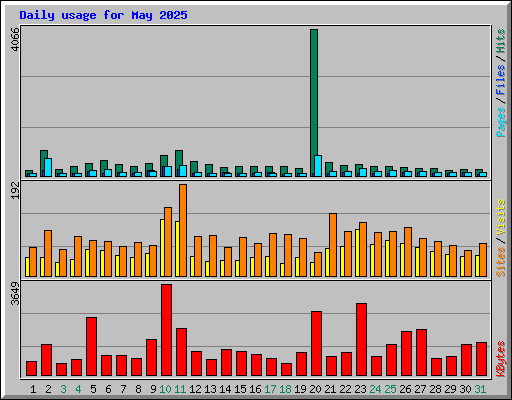Click the red 'KBytes' legend label
This screenshot has height=400, width=512.
[501, 359]
